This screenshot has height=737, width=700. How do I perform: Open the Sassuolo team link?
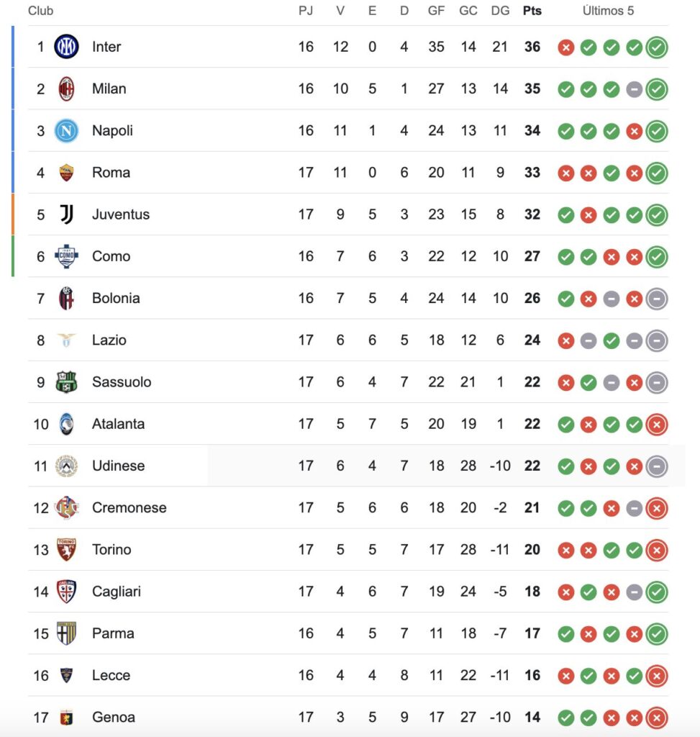click(x=122, y=382)
